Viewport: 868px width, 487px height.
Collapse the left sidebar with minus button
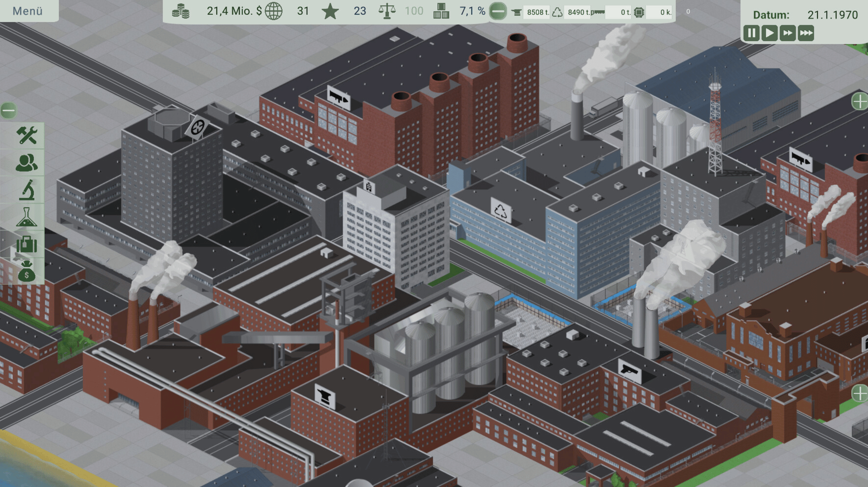8,110
